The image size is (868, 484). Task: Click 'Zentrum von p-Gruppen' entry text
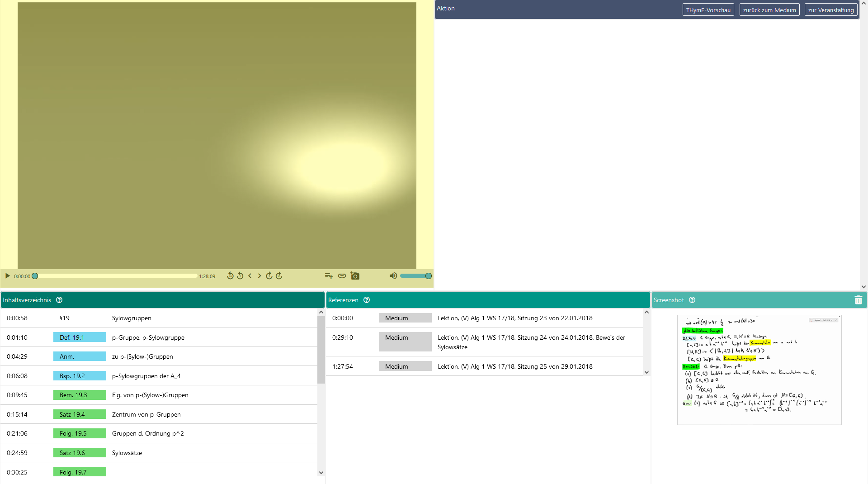pos(146,414)
